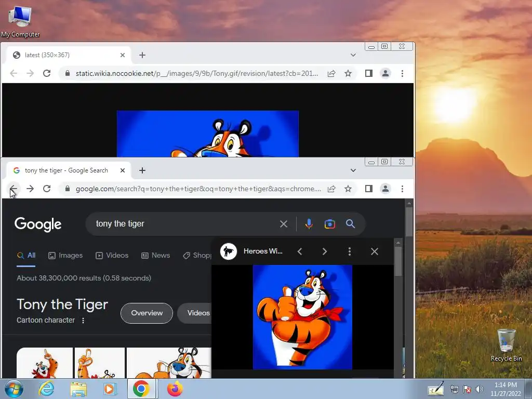Submit search with magnifier icon
Viewport: 532px width, 399px height.
point(351,224)
